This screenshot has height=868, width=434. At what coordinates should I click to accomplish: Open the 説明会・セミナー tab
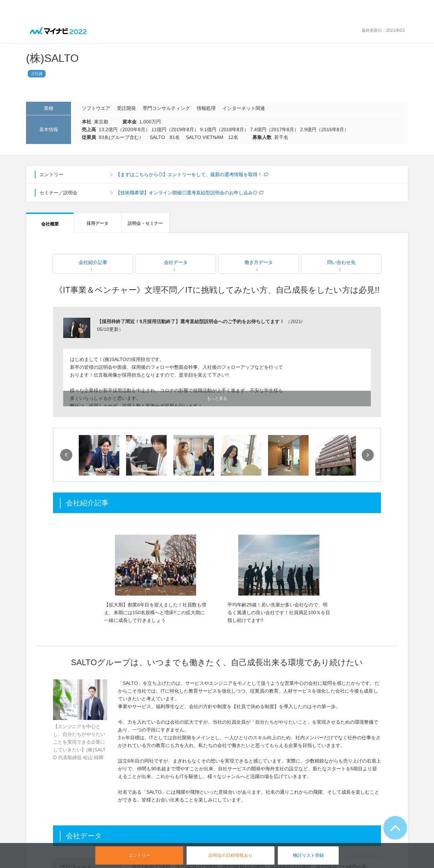pyautogui.click(x=145, y=223)
